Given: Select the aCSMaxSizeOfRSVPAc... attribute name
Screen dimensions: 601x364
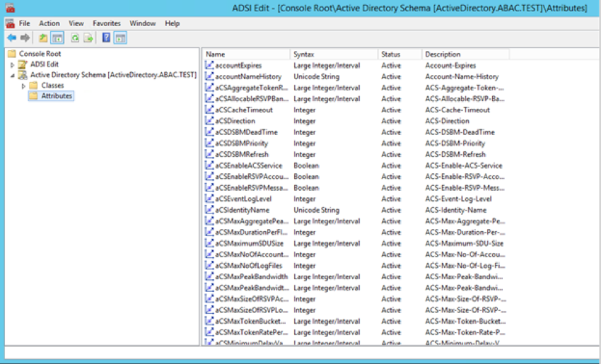Looking at the screenshot, I should tap(252, 298).
